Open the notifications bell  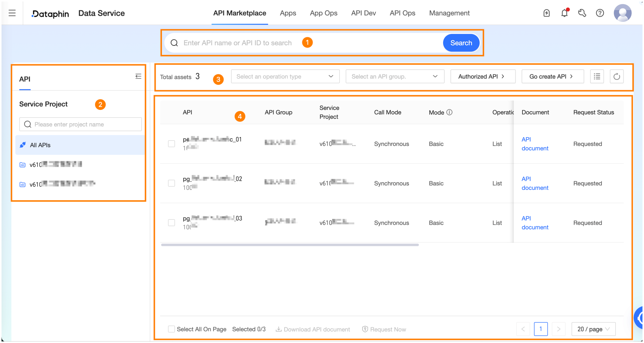(x=565, y=13)
